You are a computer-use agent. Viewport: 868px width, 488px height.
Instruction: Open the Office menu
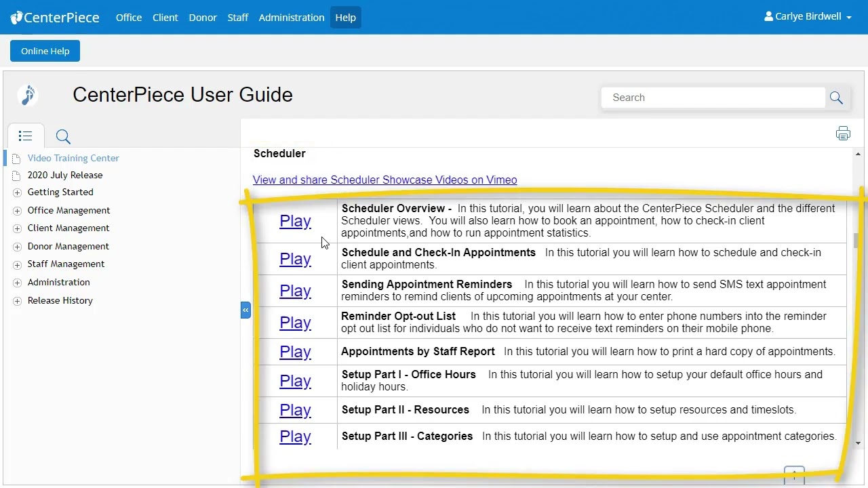tap(129, 18)
